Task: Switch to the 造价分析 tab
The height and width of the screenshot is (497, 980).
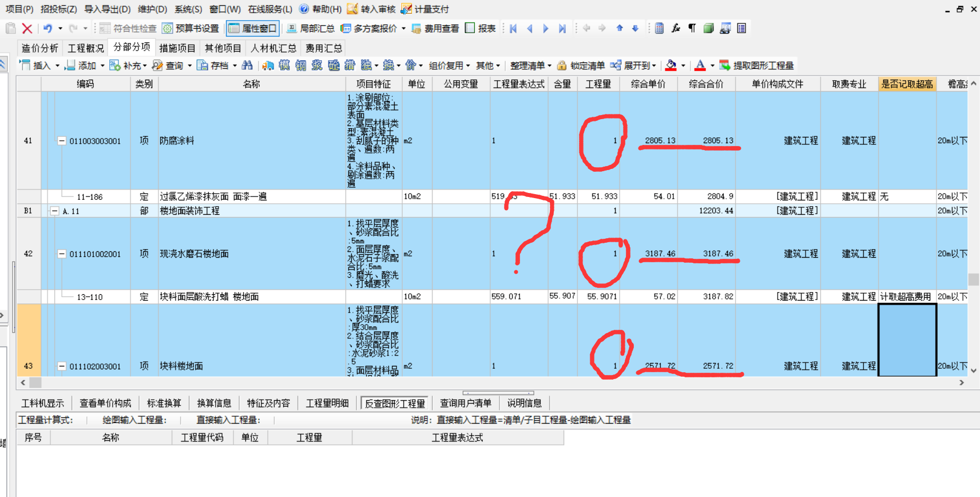Action: pyautogui.click(x=40, y=48)
